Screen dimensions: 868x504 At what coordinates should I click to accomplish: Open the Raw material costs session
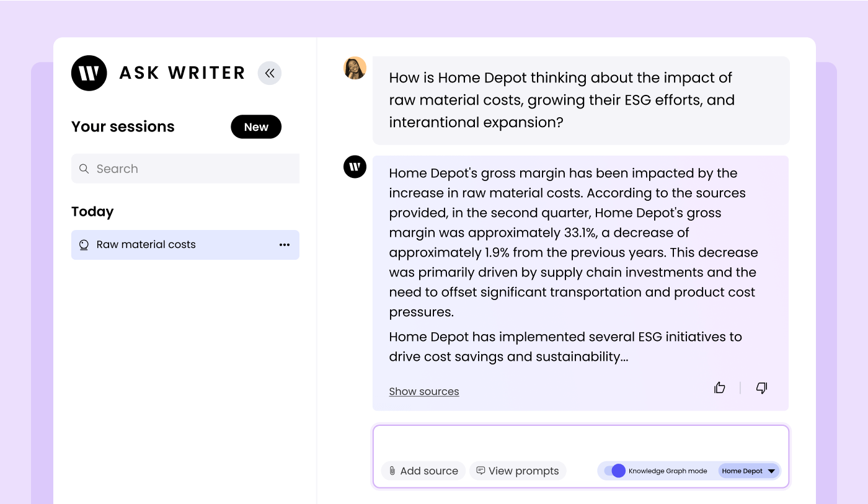tap(185, 245)
